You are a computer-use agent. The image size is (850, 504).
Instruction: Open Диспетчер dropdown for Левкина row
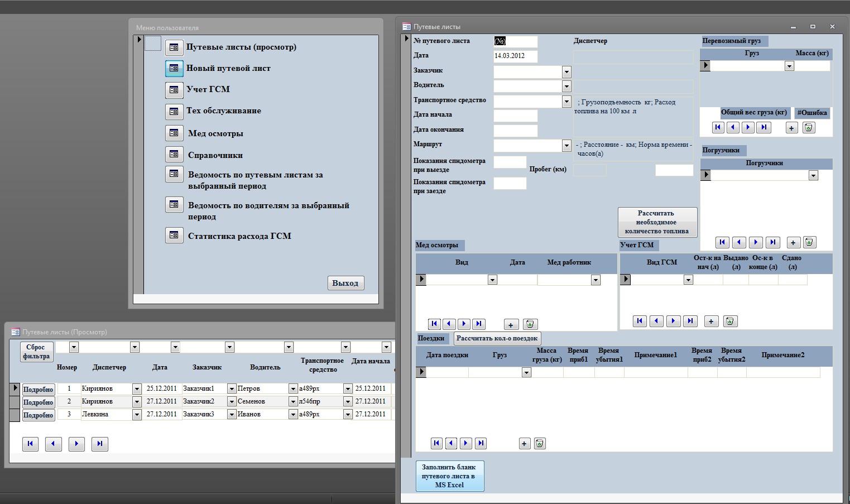[x=137, y=415]
